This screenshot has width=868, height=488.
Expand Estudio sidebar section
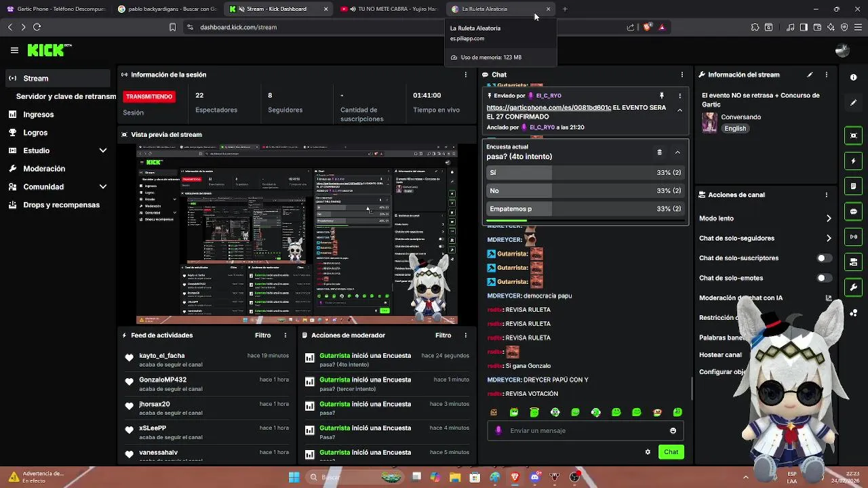point(103,150)
